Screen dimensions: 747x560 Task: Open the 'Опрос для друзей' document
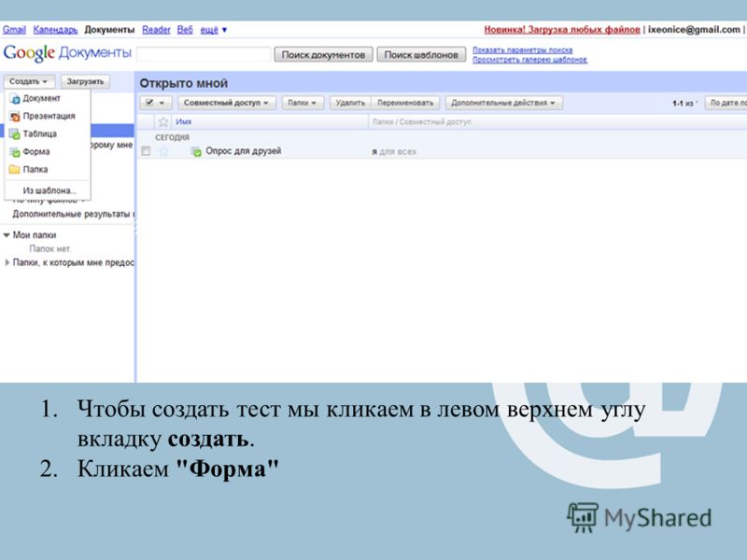(244, 151)
